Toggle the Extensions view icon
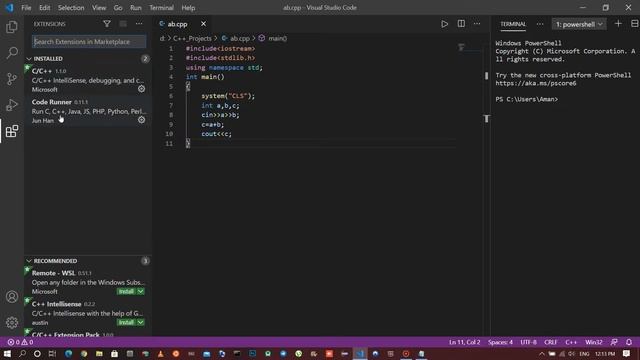This screenshot has width=640, height=360. tap(12, 131)
